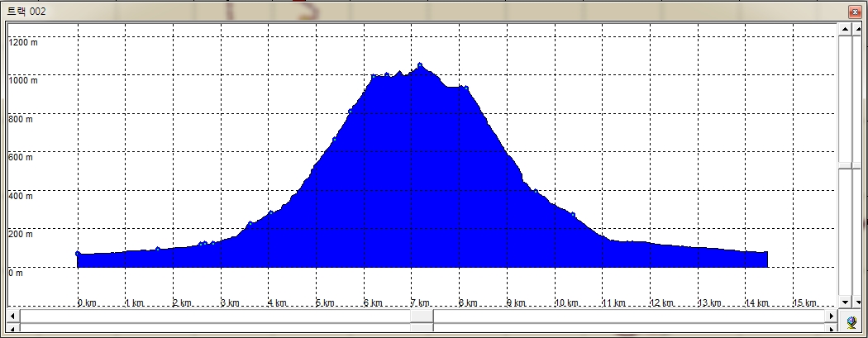Click the thumb of vertical scrollbar beside chart
This screenshot has height=338, width=868.
846,166
